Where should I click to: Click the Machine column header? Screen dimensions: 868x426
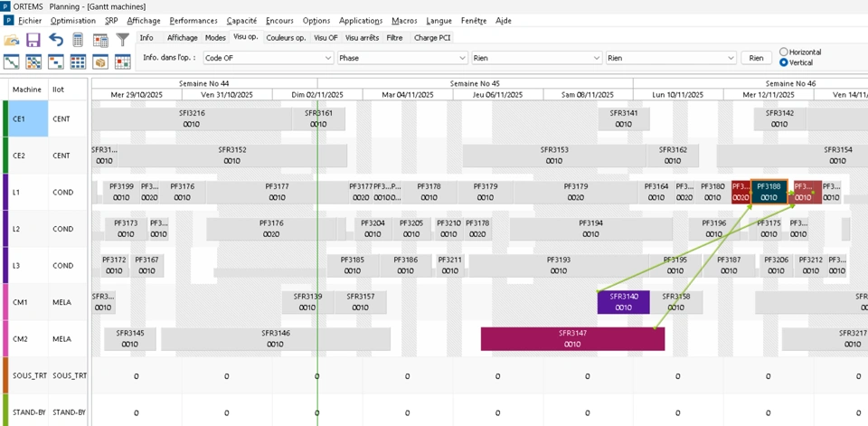tap(27, 90)
